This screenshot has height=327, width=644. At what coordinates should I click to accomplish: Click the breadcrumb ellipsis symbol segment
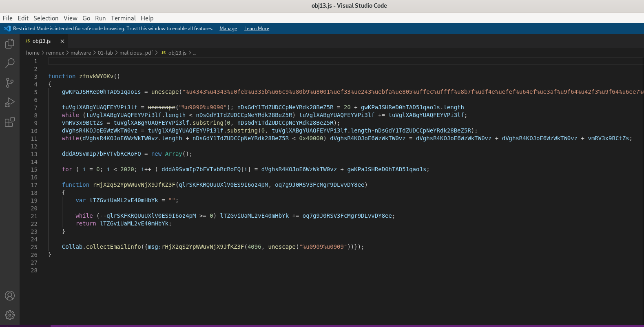[195, 53]
